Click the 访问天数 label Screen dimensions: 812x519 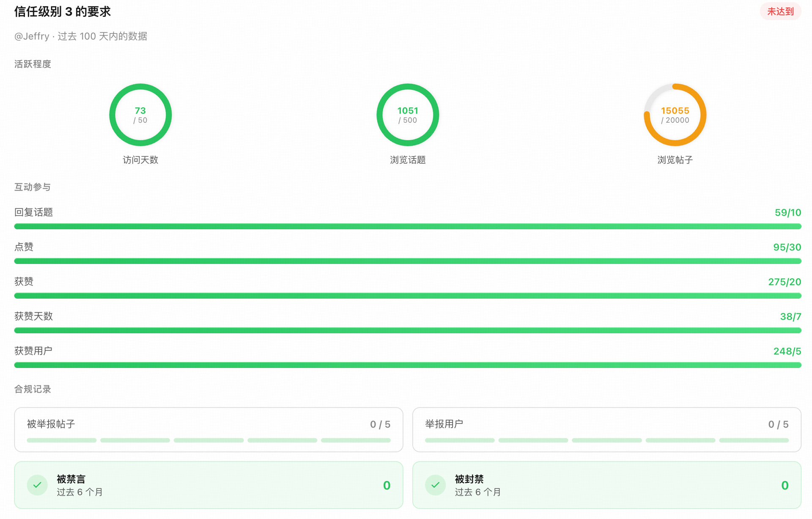(140, 160)
